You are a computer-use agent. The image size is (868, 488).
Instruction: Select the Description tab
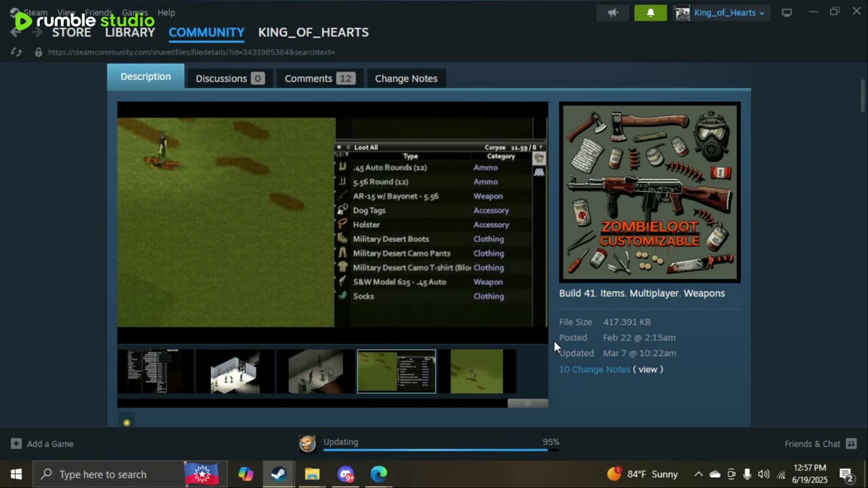point(146,77)
